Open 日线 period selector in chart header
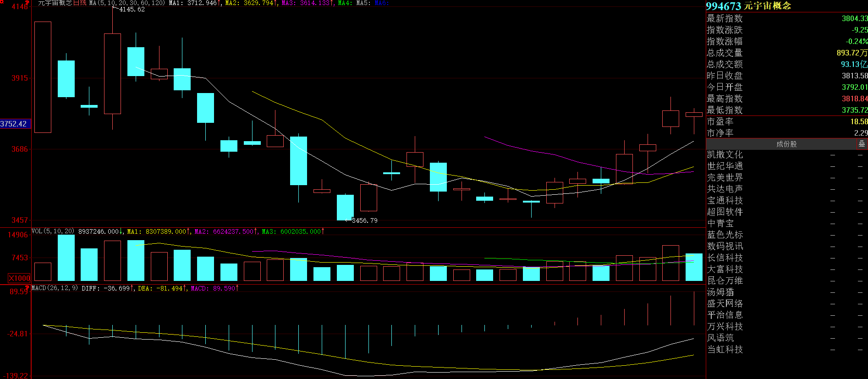Image resolution: width=868 pixels, height=379 pixels. (80, 3)
